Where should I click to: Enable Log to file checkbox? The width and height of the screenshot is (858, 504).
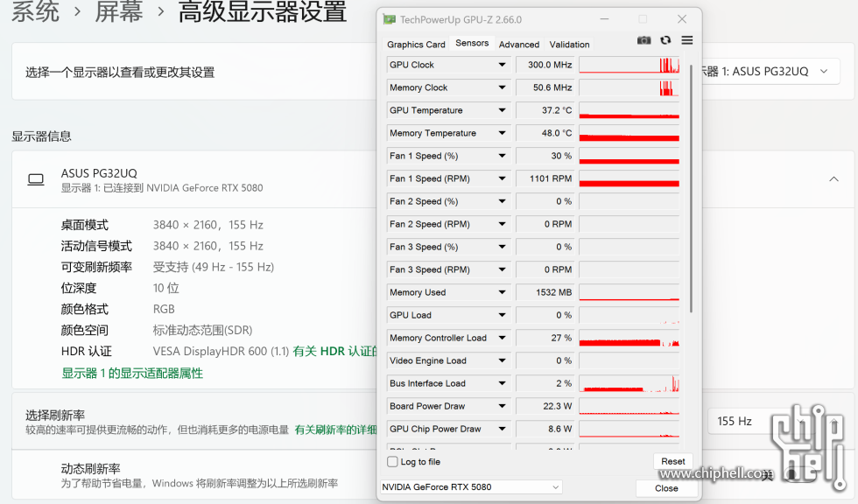pos(392,462)
